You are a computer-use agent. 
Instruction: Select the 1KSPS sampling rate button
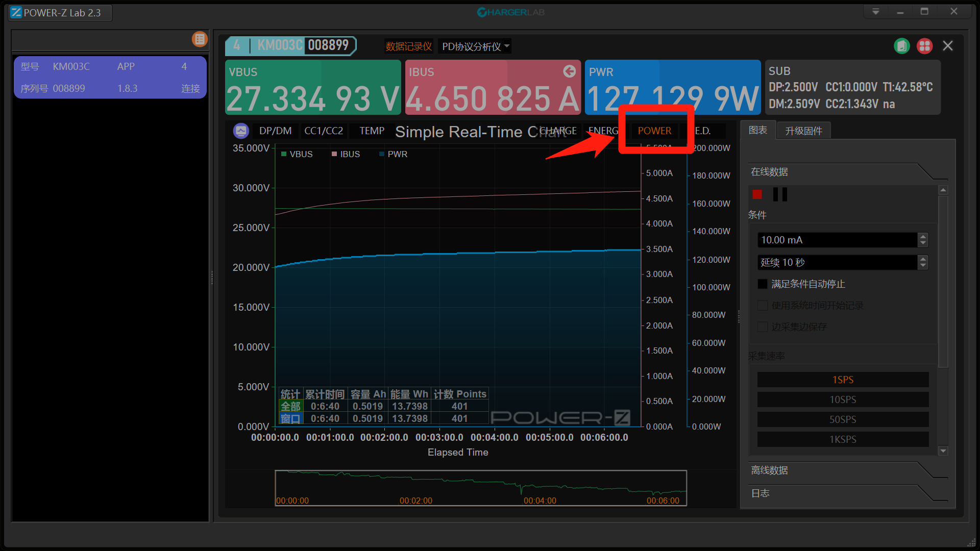(x=842, y=439)
